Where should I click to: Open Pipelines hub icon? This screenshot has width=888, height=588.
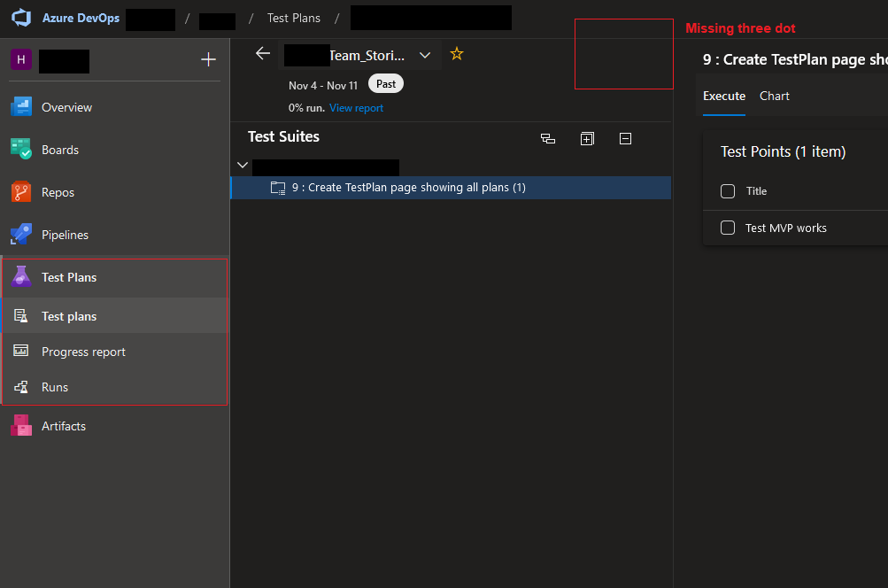[x=21, y=234]
